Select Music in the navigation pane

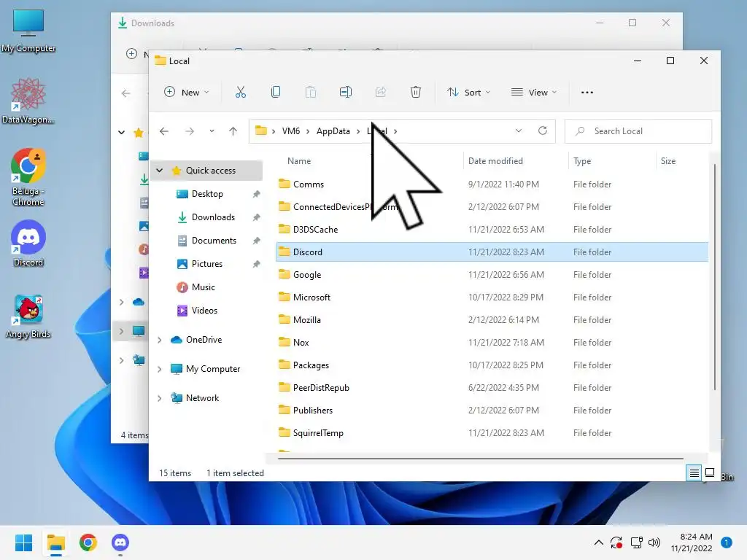[203, 287]
